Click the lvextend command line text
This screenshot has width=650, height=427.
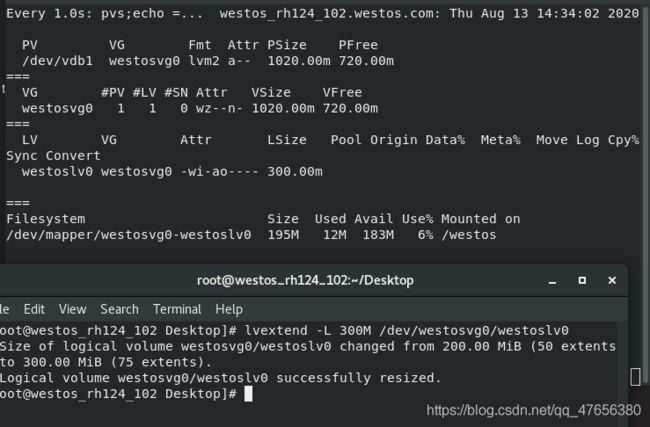point(406,331)
